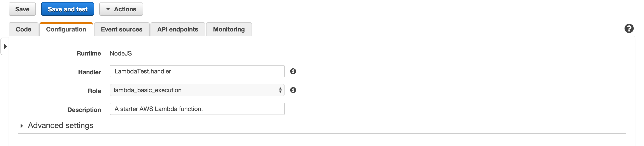
Task: Switch to the Code tab
Action: click(23, 30)
